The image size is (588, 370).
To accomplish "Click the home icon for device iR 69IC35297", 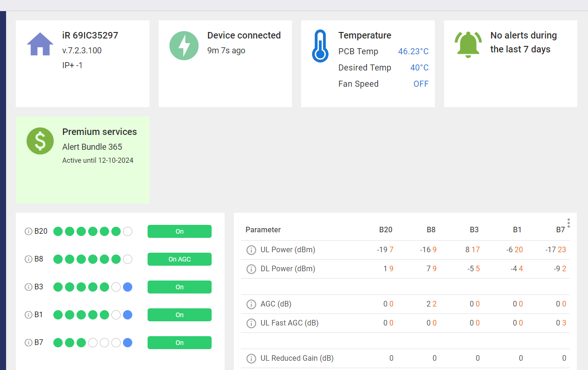I will tap(40, 45).
